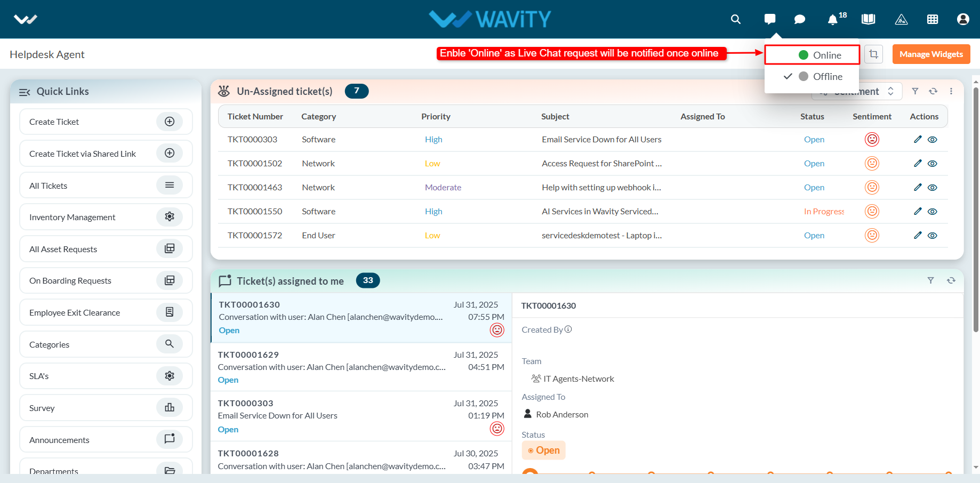Viewport: 980px width, 483px height.
Task: Select assigned ticket TKT00001629
Action: 362,367
